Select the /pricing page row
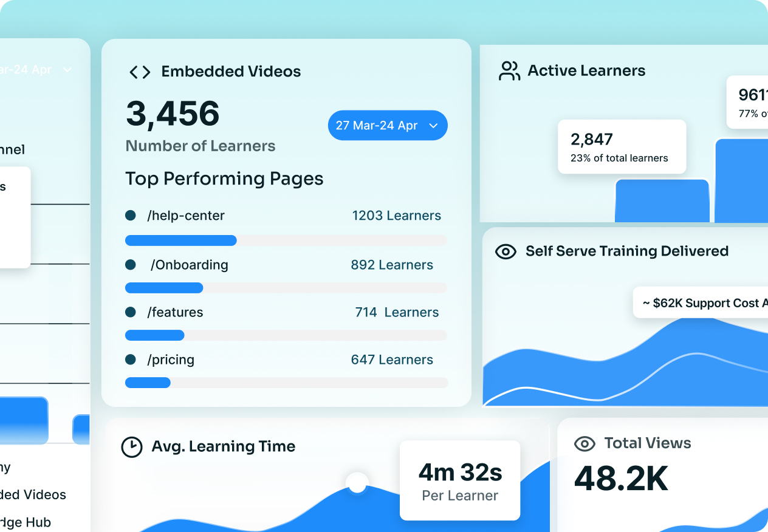This screenshot has width=768, height=532. click(286, 360)
